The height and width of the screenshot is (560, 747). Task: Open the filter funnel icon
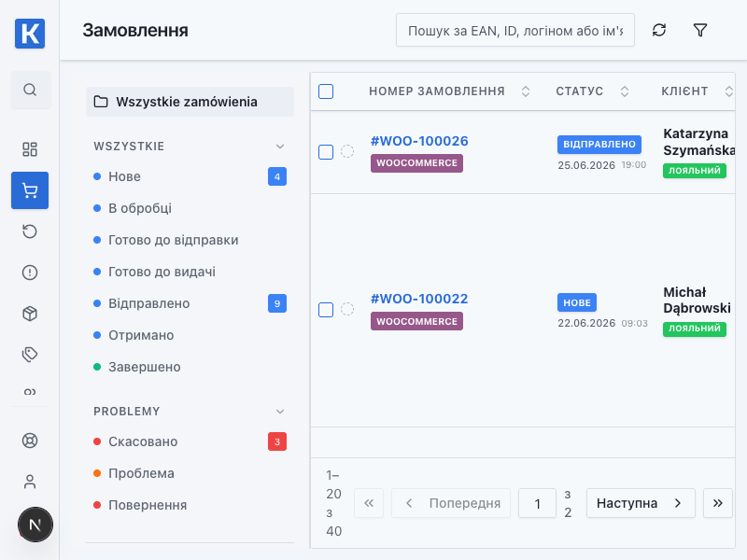pos(700,31)
